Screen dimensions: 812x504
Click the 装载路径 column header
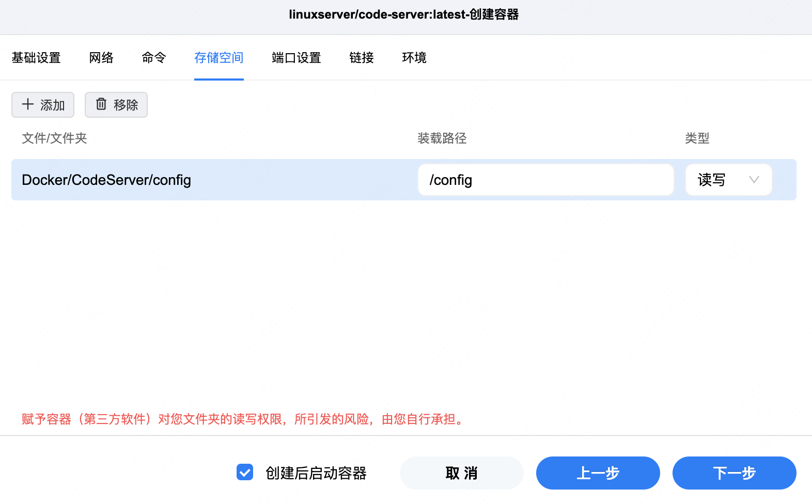(x=442, y=138)
